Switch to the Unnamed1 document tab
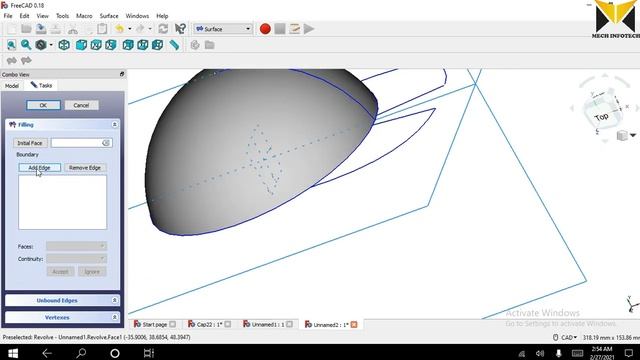The image size is (640, 360). [267, 324]
